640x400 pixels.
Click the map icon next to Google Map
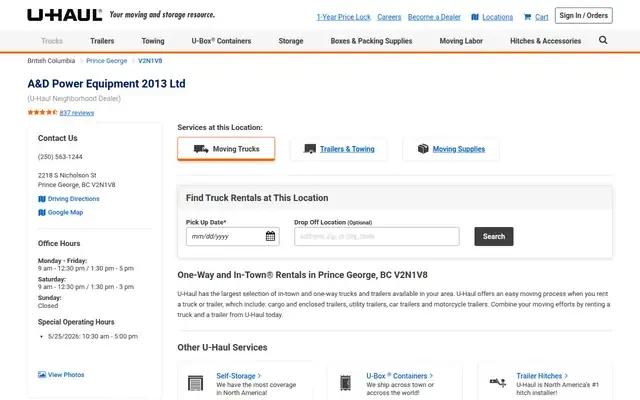(x=42, y=213)
